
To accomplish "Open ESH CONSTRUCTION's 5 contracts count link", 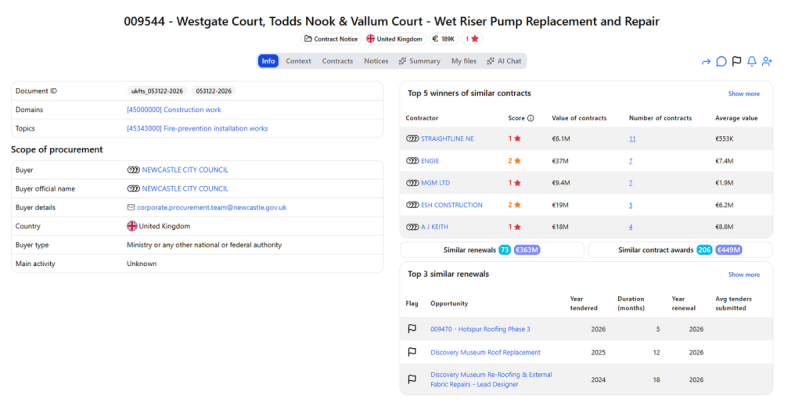I will click(631, 205).
